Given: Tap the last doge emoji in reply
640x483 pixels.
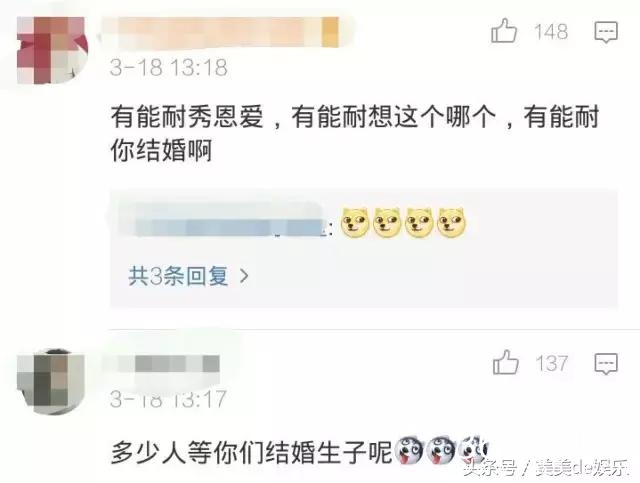Looking at the screenshot, I should [x=451, y=223].
